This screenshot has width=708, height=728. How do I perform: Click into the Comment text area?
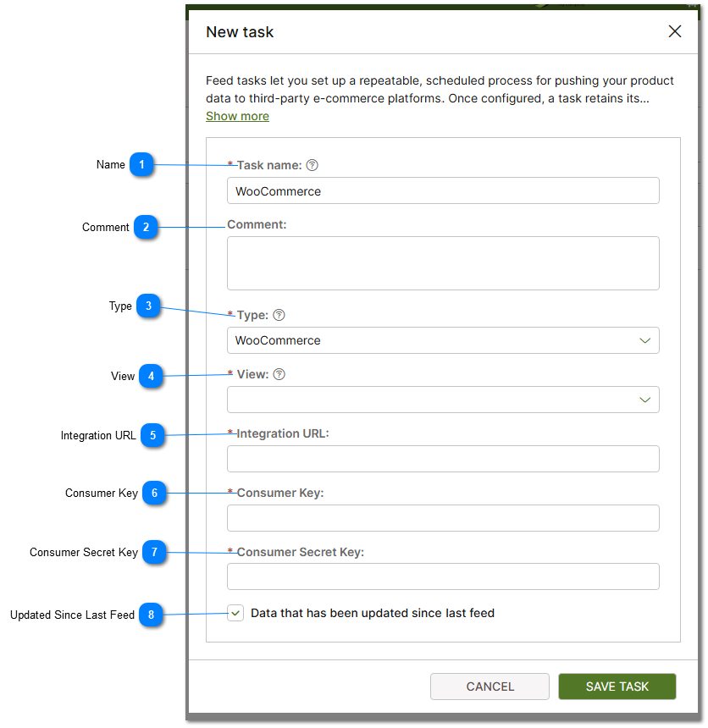click(443, 263)
